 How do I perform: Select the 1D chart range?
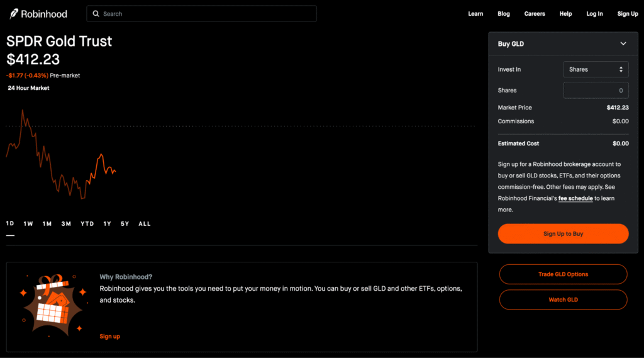10,223
